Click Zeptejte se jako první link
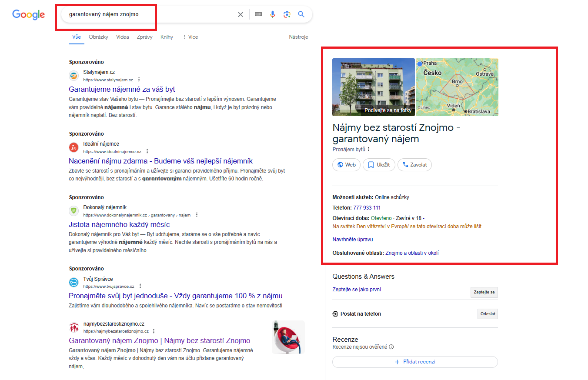Screen dimensions: 588x380 coord(357,290)
